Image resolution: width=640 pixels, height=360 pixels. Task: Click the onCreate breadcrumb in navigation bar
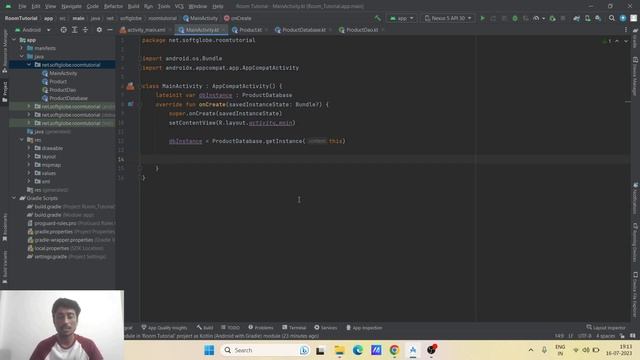238,18
